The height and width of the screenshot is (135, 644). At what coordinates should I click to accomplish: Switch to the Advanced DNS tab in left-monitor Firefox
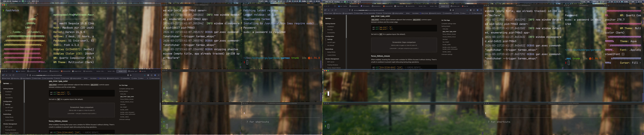(x=66, y=71)
